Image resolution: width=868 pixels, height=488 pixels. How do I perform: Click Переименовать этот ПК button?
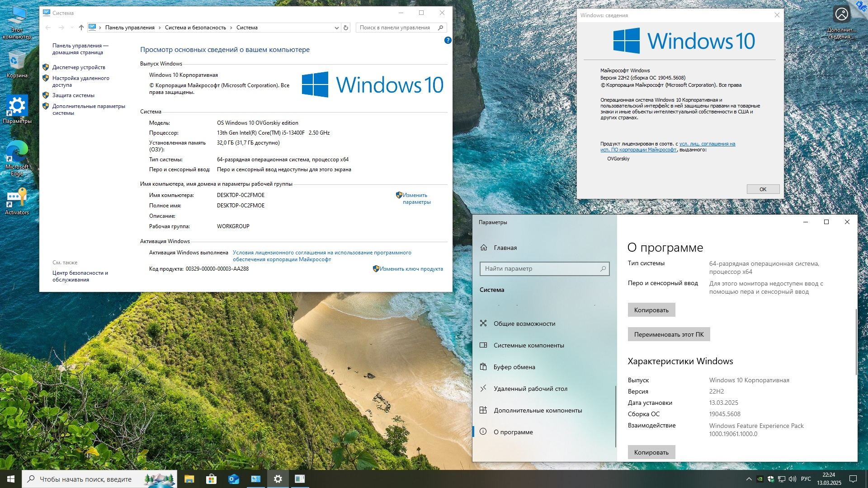tap(669, 334)
